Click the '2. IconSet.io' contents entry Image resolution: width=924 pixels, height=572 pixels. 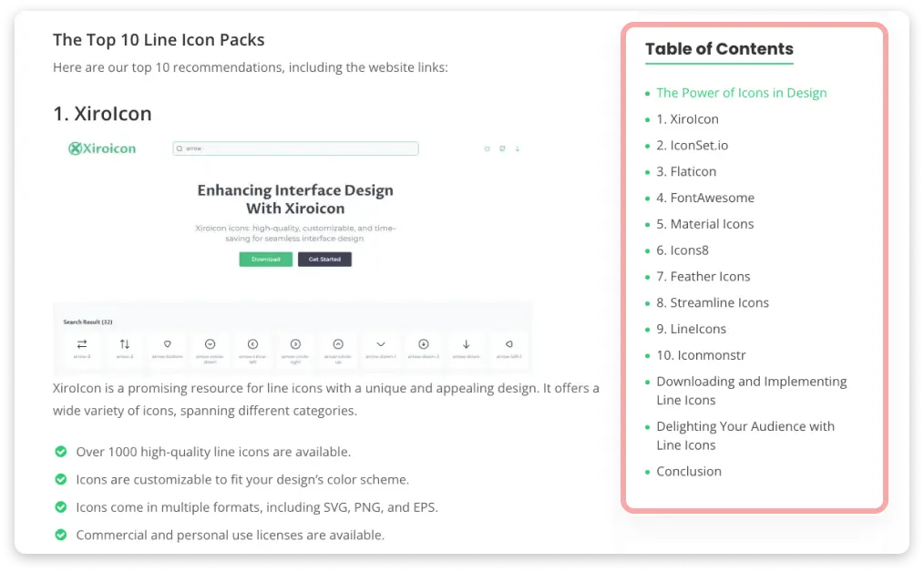coord(692,145)
